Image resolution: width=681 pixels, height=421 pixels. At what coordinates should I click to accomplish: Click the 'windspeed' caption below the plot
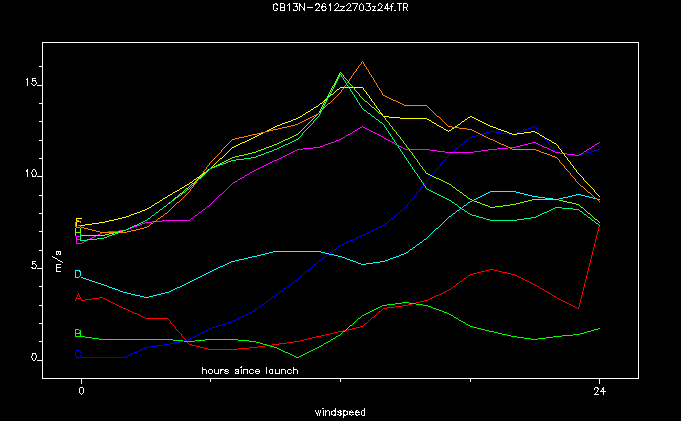point(340,412)
